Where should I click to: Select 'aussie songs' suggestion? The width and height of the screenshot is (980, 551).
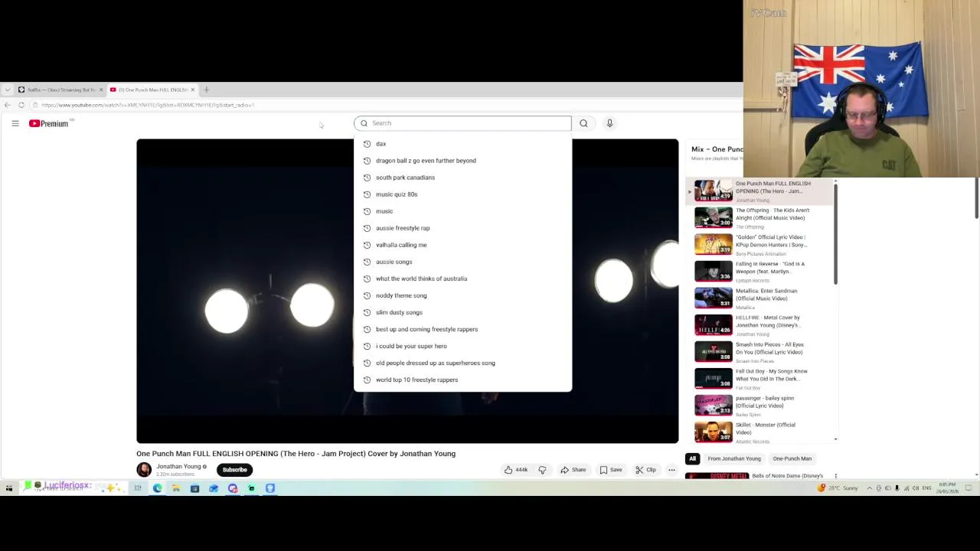pyautogui.click(x=462, y=262)
